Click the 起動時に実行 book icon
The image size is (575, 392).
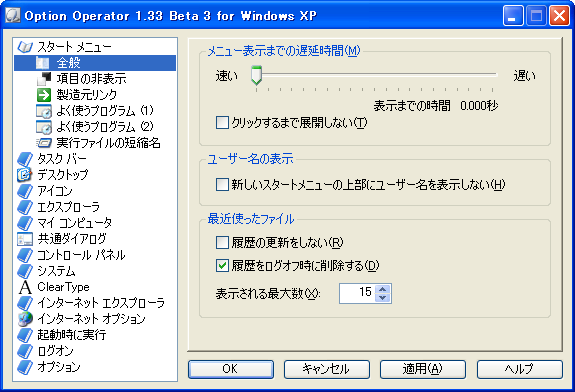[x=25, y=335]
